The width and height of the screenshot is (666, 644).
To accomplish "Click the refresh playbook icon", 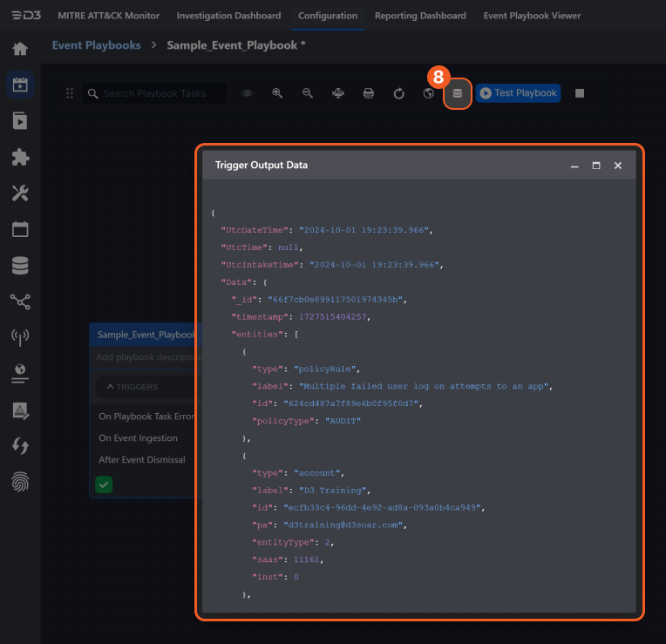I will click(x=398, y=93).
